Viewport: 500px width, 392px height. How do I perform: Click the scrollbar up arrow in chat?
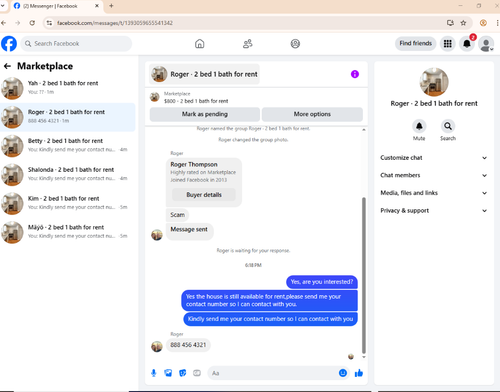[x=364, y=130]
